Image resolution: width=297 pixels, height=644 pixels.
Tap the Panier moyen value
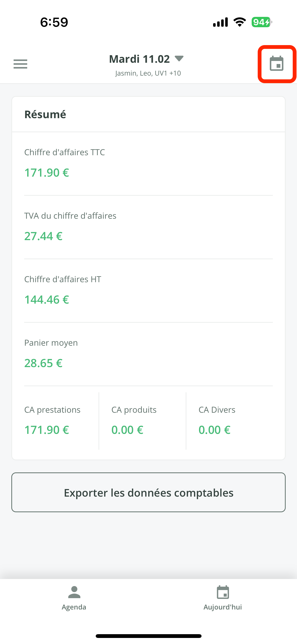43,363
